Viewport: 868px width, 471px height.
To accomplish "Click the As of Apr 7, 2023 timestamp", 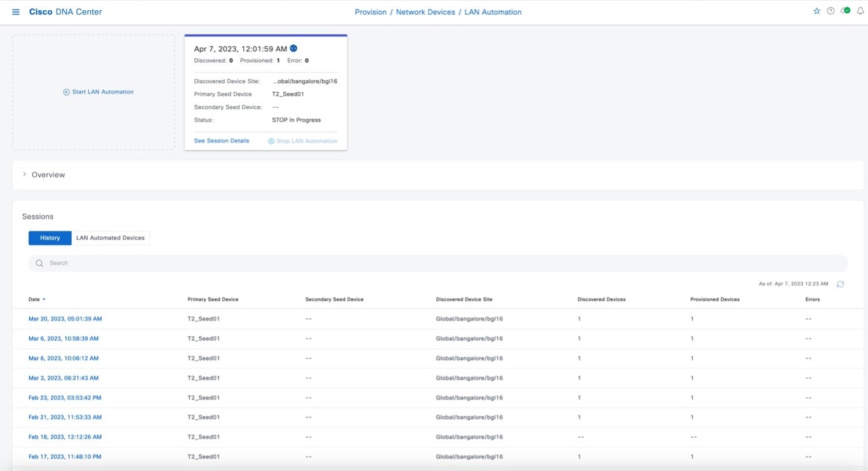I will 794,284.
